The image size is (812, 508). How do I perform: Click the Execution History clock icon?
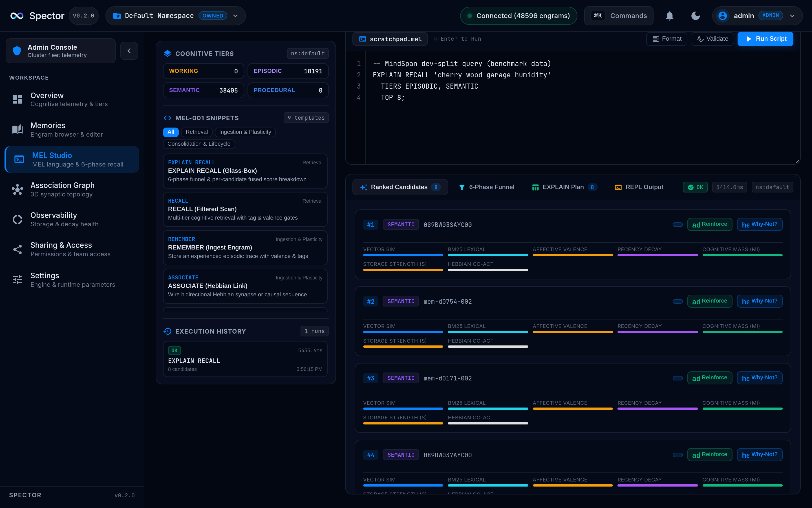(167, 331)
